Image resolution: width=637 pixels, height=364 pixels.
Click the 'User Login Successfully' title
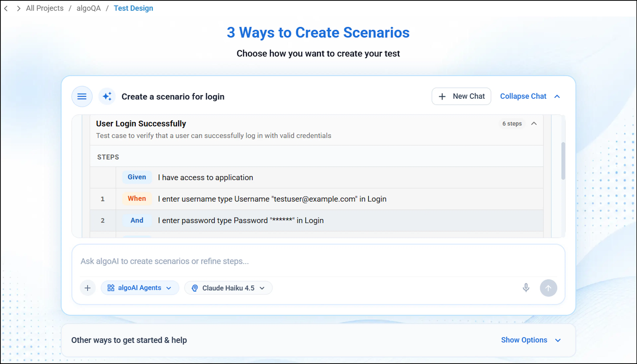click(141, 123)
